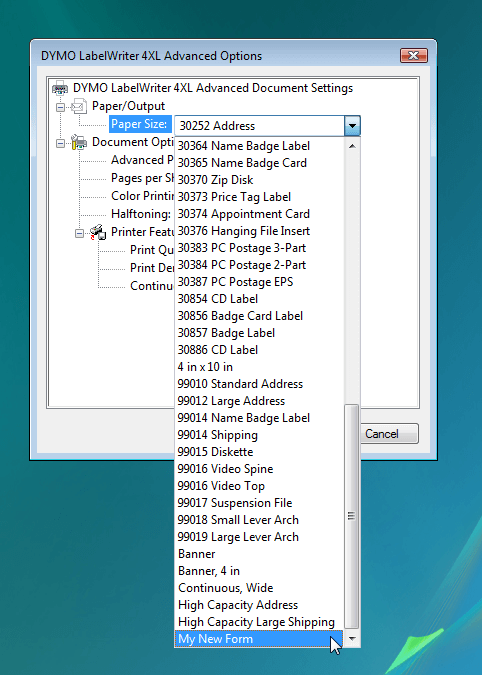The width and height of the screenshot is (482, 675).
Task: Select 99010 Standard Address
Action: 259,384
